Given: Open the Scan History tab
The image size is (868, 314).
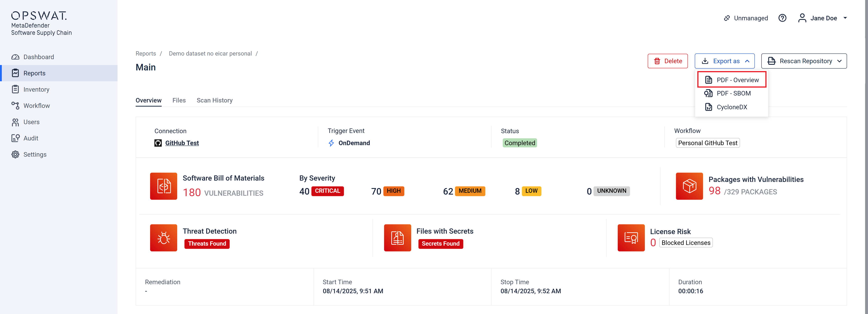Looking at the screenshot, I should [x=214, y=100].
